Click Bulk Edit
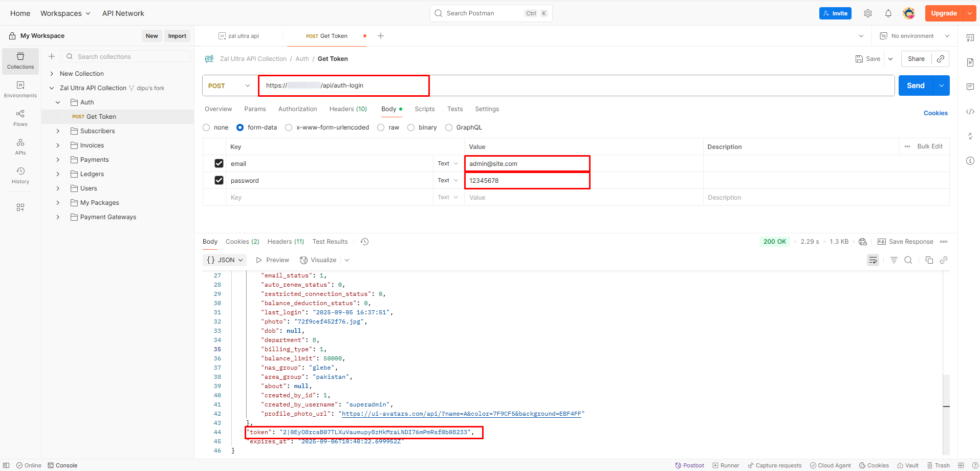The width and height of the screenshot is (980, 471). (930, 146)
